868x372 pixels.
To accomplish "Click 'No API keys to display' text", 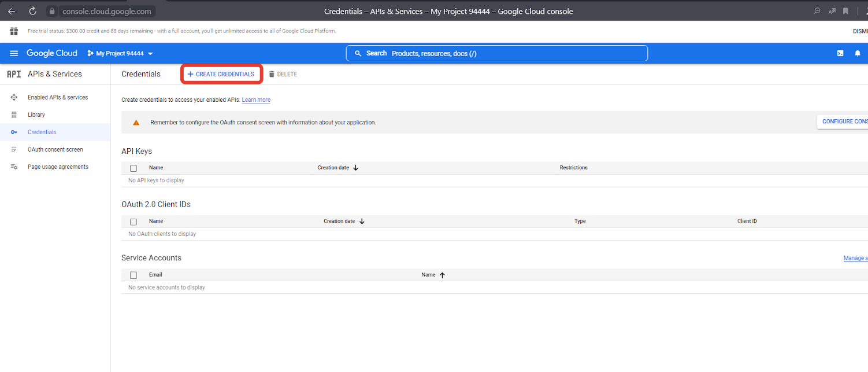I will 156,181.
